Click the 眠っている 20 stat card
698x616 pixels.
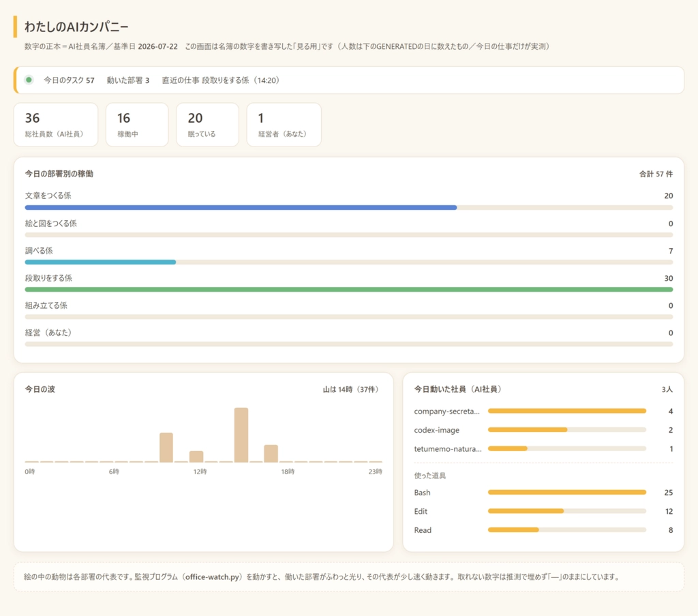tap(207, 125)
